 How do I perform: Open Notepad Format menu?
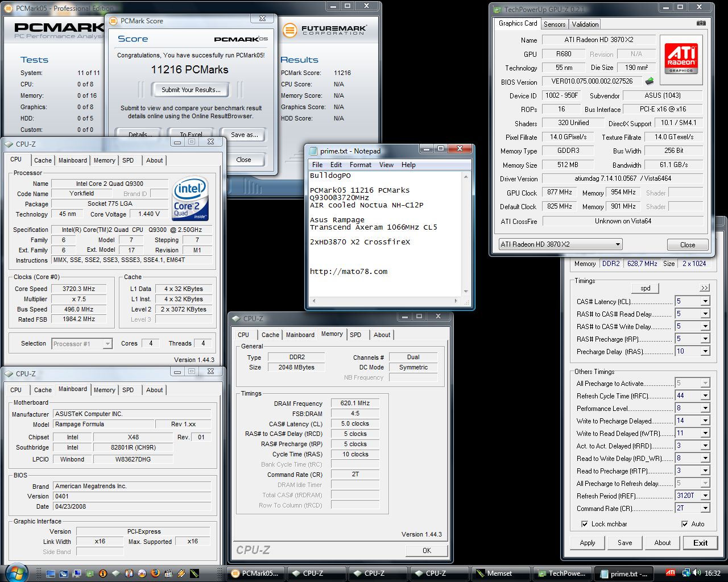pyautogui.click(x=361, y=165)
